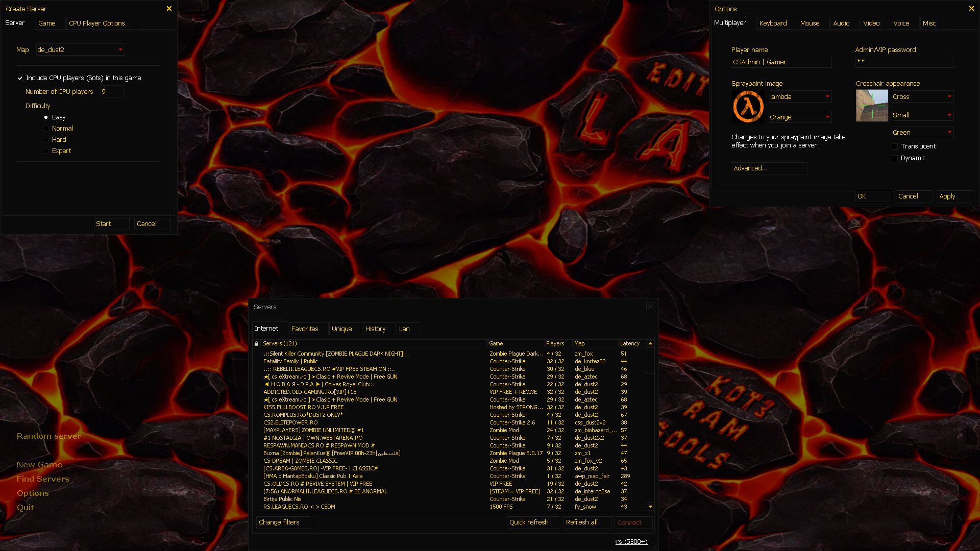The width and height of the screenshot is (980, 551).
Task: Select server 'Fatality Family | Public'
Action: [450, 361]
